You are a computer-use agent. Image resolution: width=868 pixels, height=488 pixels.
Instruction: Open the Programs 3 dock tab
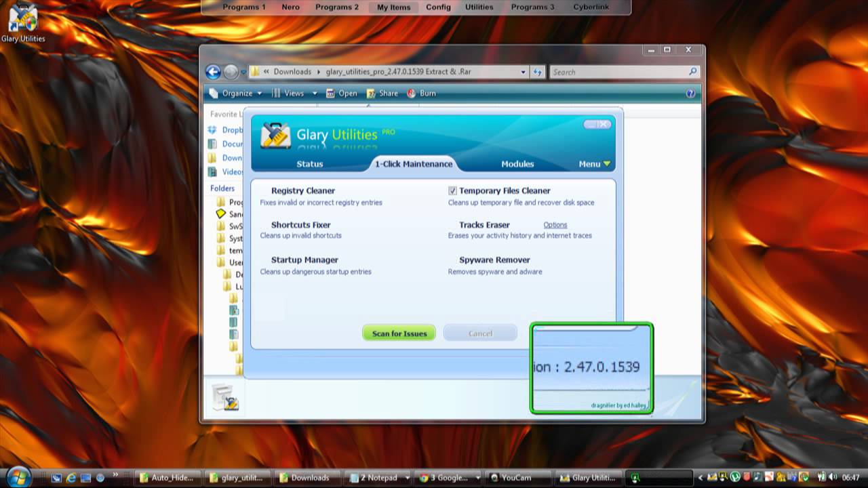click(532, 7)
